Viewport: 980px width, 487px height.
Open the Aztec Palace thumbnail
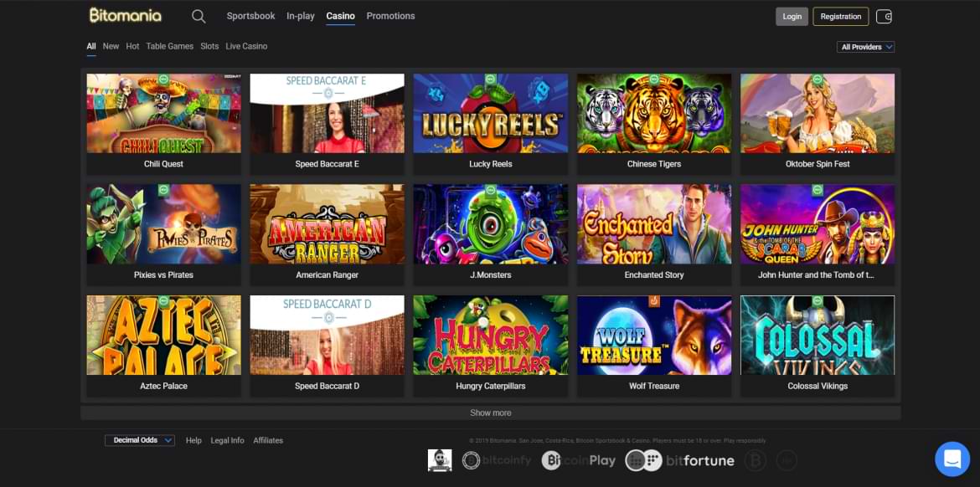coord(163,336)
